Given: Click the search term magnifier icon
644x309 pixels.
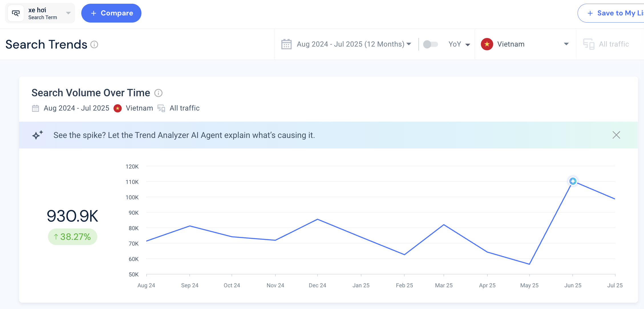Looking at the screenshot, I should [16, 13].
